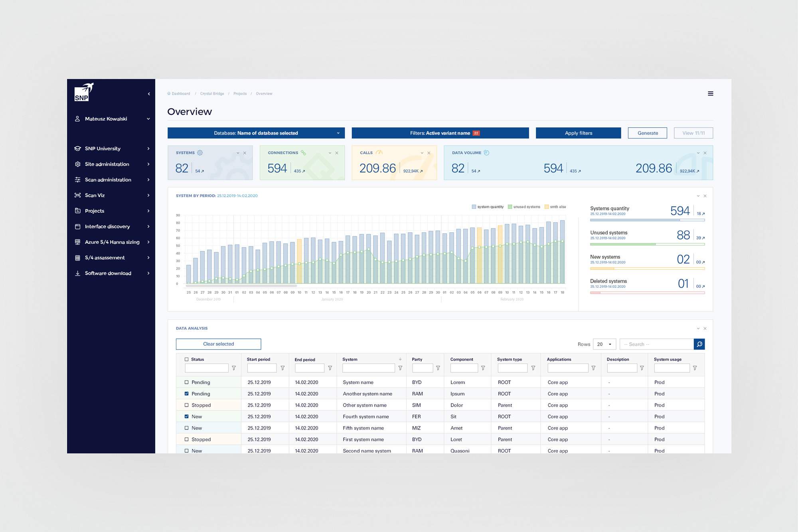The image size is (798, 532).
Task: Click the filter funnel icon under Status column
Action: click(x=234, y=368)
